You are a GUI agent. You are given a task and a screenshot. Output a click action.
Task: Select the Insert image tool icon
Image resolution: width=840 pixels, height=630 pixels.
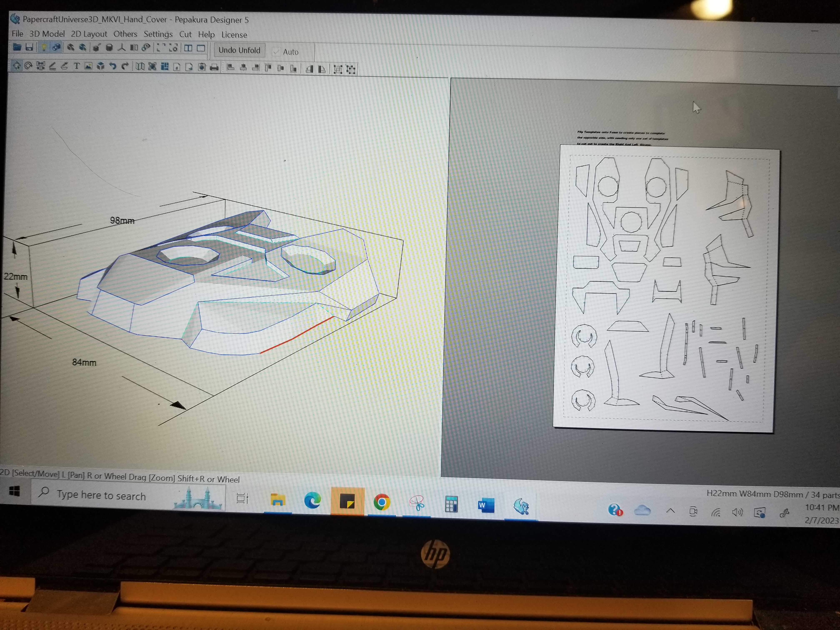pos(89,66)
